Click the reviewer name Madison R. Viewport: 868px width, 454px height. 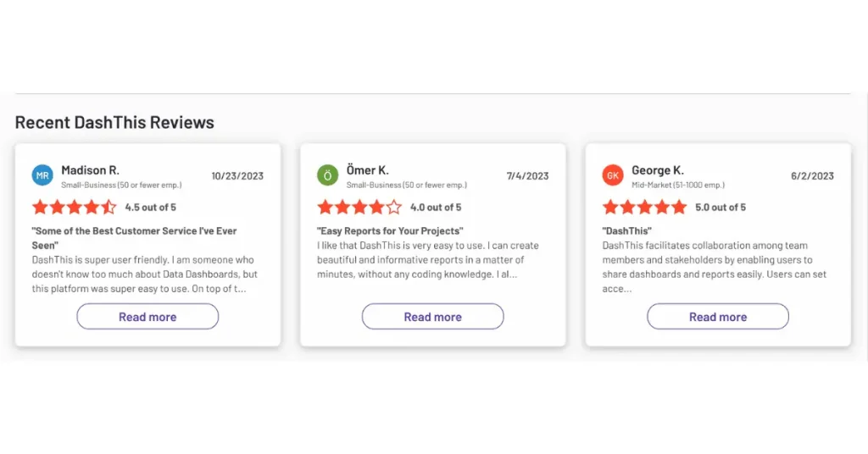pos(90,170)
